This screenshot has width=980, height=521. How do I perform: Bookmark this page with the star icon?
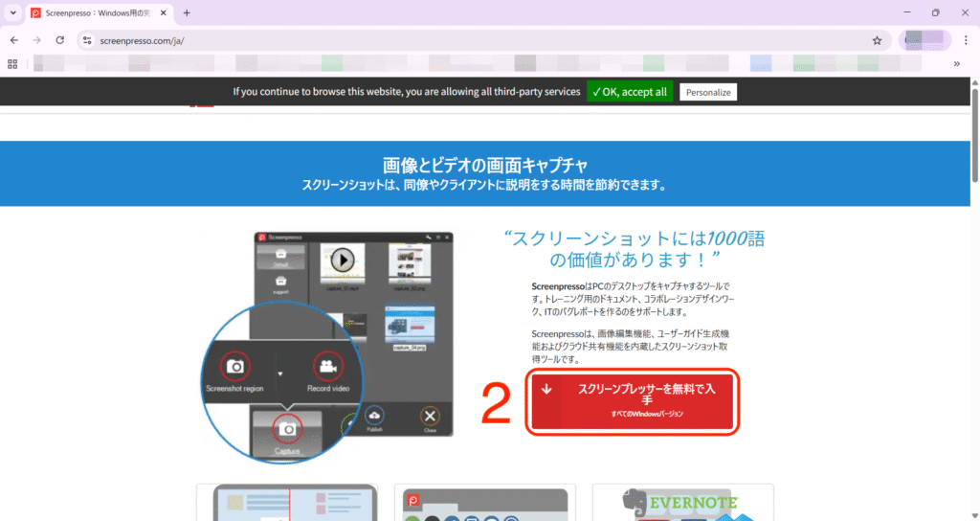click(877, 40)
